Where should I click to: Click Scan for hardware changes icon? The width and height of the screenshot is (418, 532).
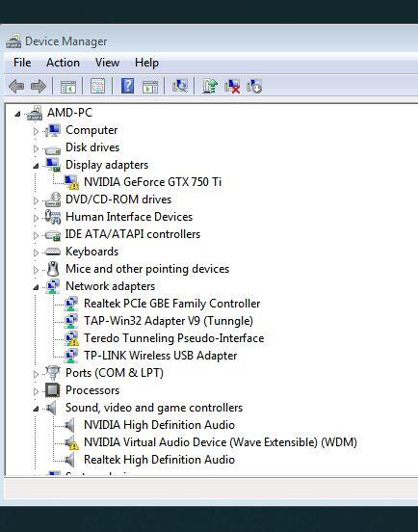click(180, 86)
